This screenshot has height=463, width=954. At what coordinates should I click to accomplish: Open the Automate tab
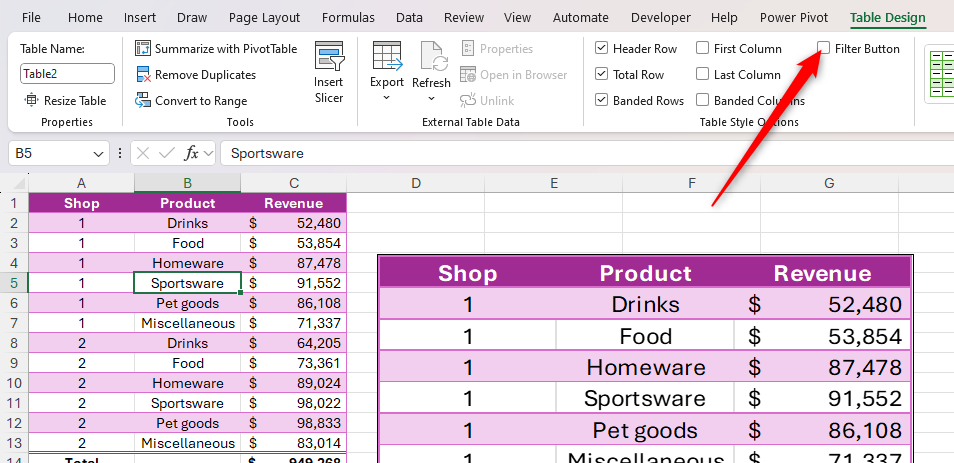580,18
